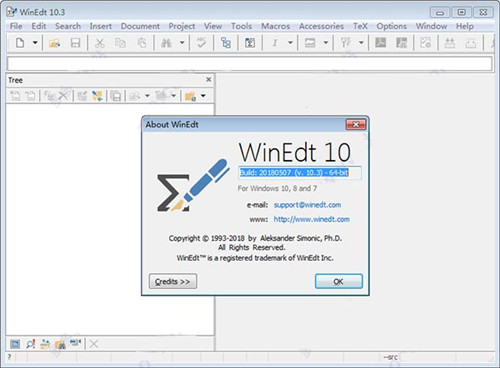500x368 pixels.
Task: Click the first page icon in Tree toolbar
Action: [15, 96]
